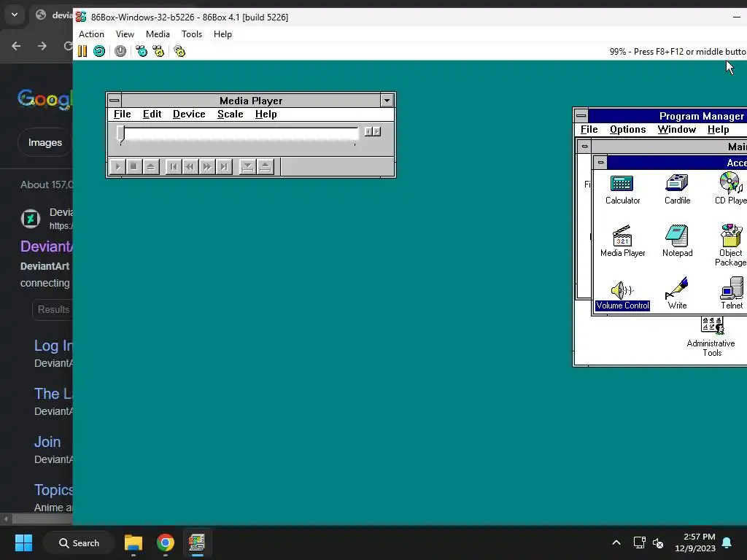Select Administrative Tools group icon
This screenshot has width=747, height=560.
711,337
